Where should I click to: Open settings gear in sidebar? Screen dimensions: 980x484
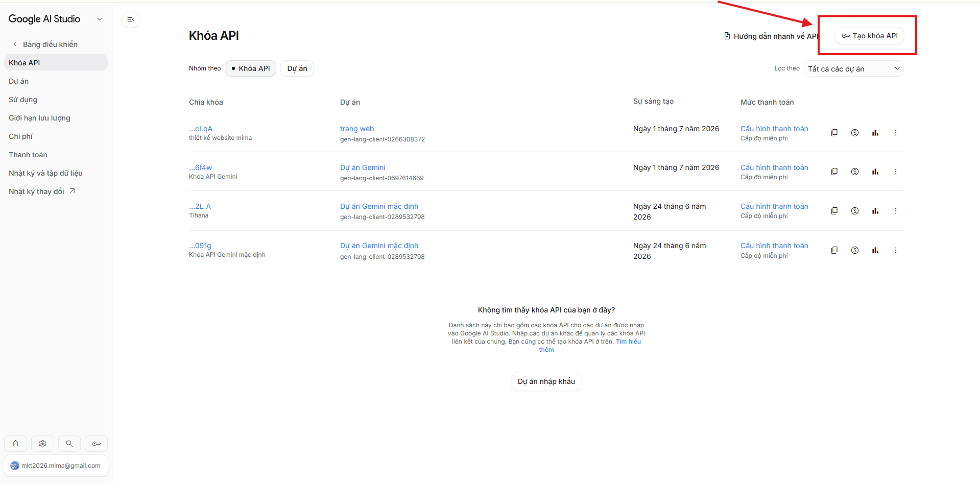[42, 444]
